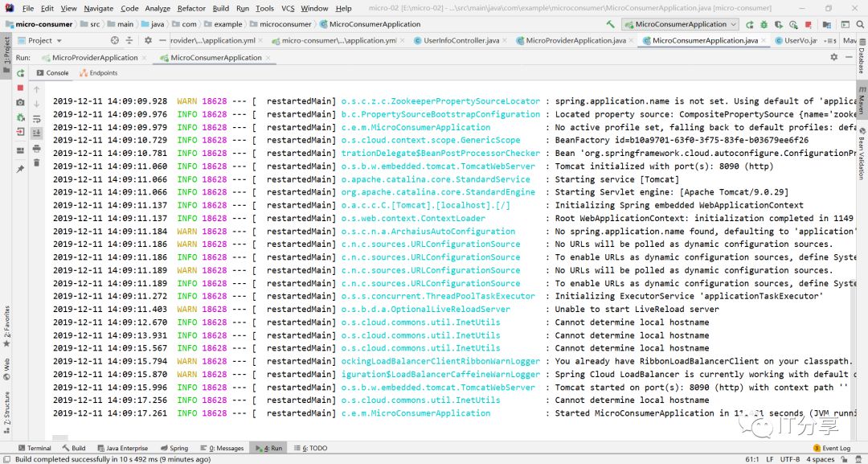Open the TODO tool window

[310, 448]
